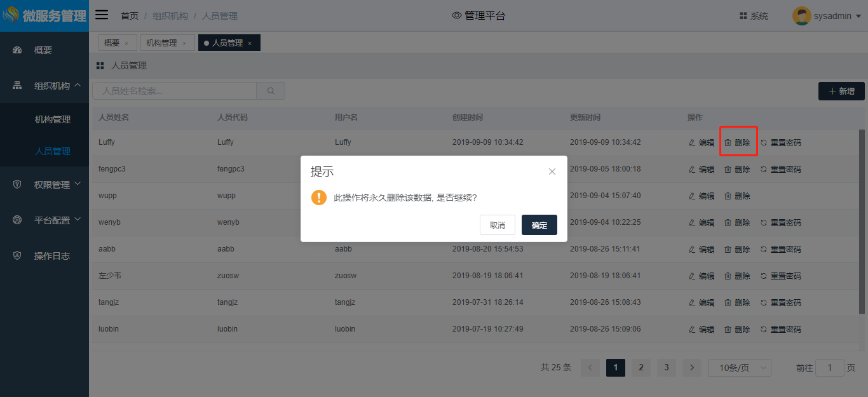The width and height of the screenshot is (868, 397).
Task: Close the 提示 dialog with X icon
Action: (552, 172)
